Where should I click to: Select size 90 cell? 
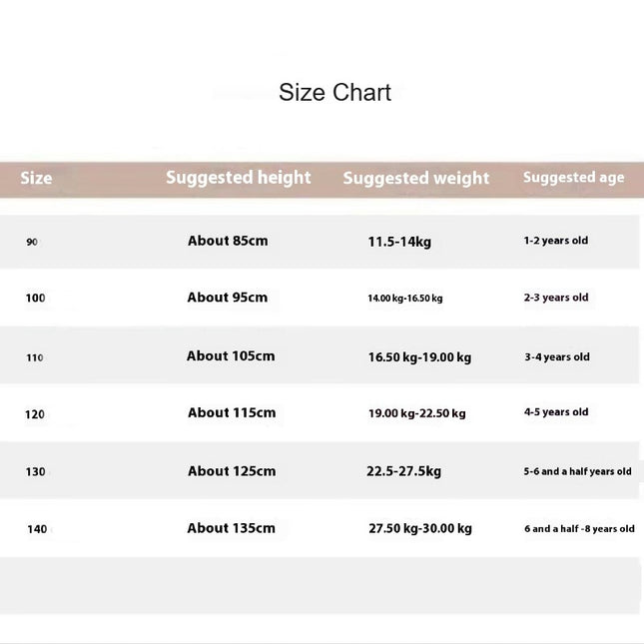point(32,242)
